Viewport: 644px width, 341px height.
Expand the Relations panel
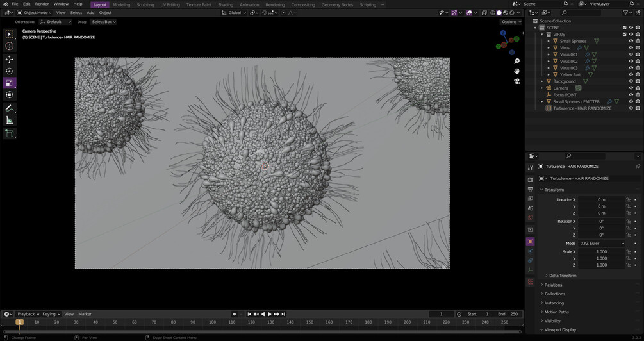click(x=553, y=285)
